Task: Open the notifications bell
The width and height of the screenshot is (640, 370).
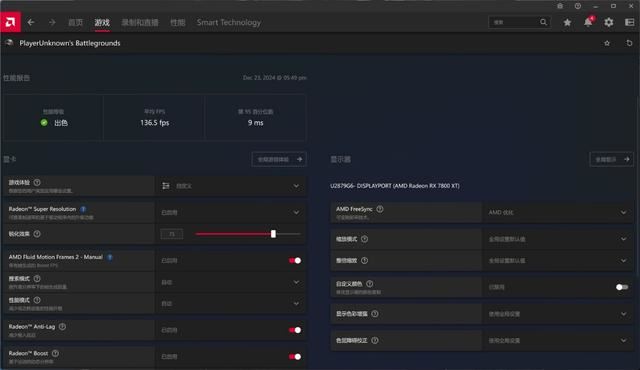Action: 588,22
